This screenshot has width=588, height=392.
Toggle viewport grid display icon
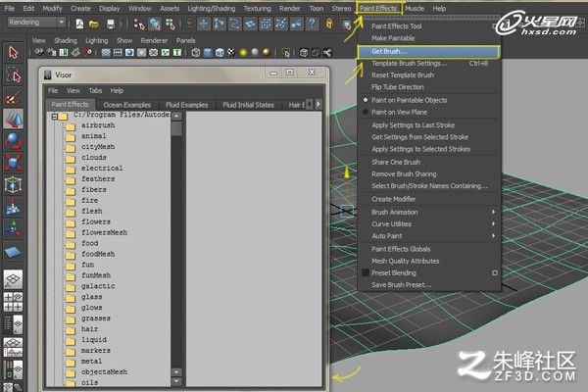tap(106, 53)
